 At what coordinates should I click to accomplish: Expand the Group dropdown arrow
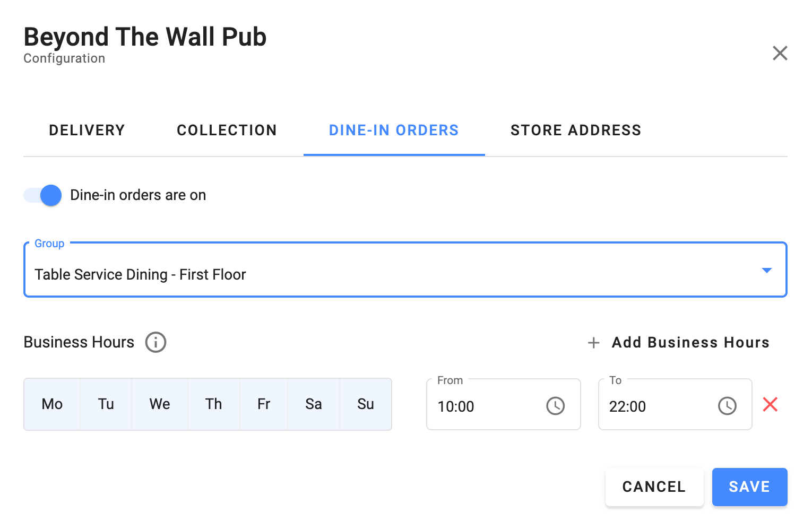click(x=766, y=271)
